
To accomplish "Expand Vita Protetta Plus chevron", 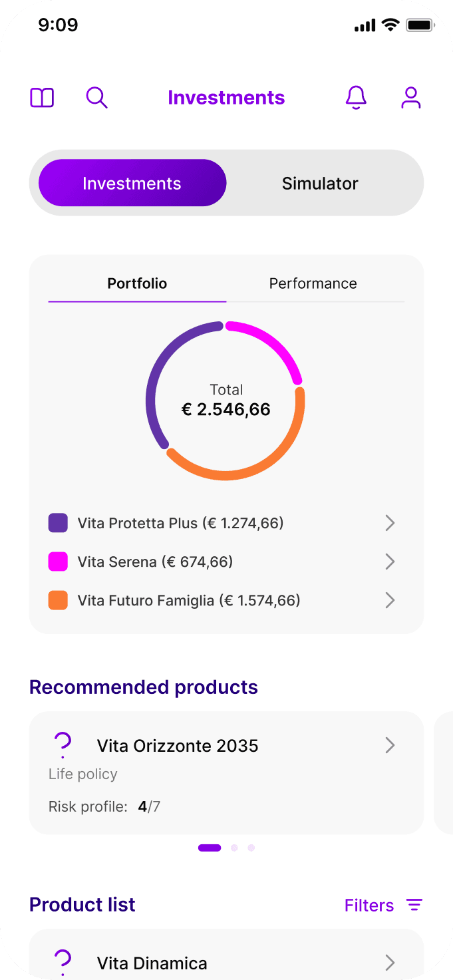I will 390,523.
